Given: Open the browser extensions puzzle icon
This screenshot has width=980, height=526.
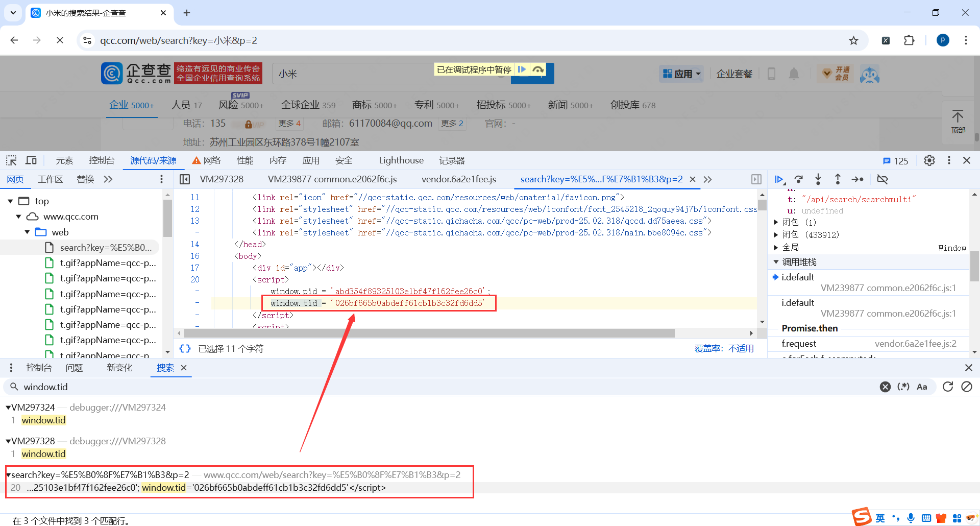Looking at the screenshot, I should click(909, 40).
